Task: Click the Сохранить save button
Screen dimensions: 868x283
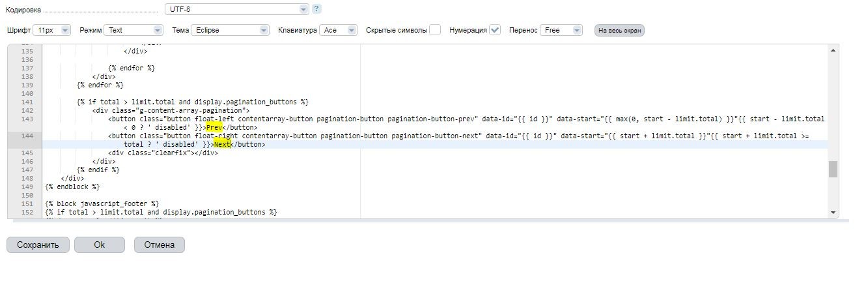Action: (x=38, y=245)
